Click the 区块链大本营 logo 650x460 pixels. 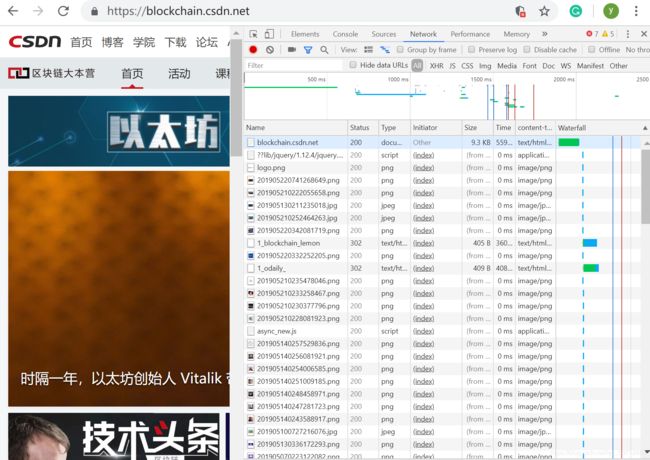[x=52, y=73]
